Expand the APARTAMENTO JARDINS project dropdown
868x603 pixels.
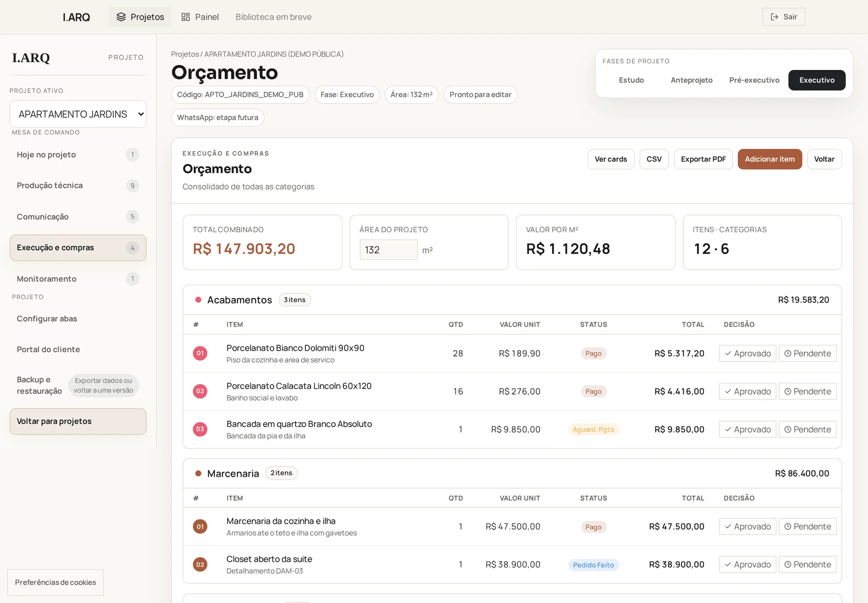pyautogui.click(x=78, y=114)
